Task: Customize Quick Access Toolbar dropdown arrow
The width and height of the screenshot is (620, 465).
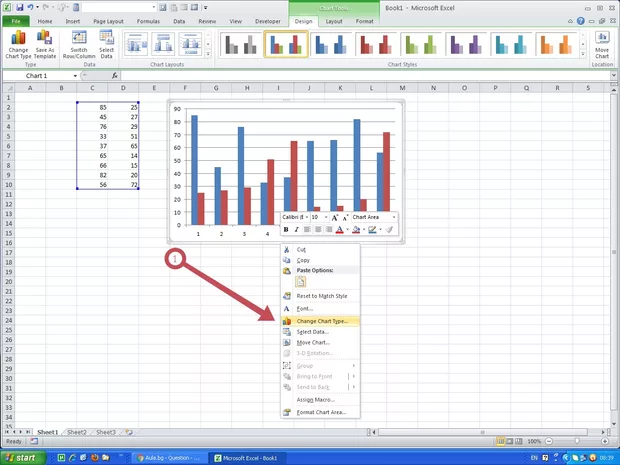Action: 206,8
